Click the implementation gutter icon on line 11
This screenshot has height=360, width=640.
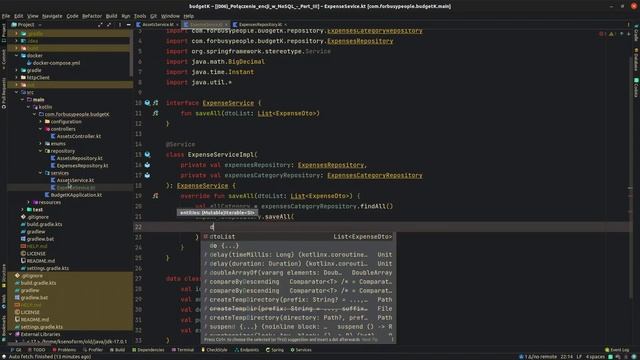click(x=156, y=113)
